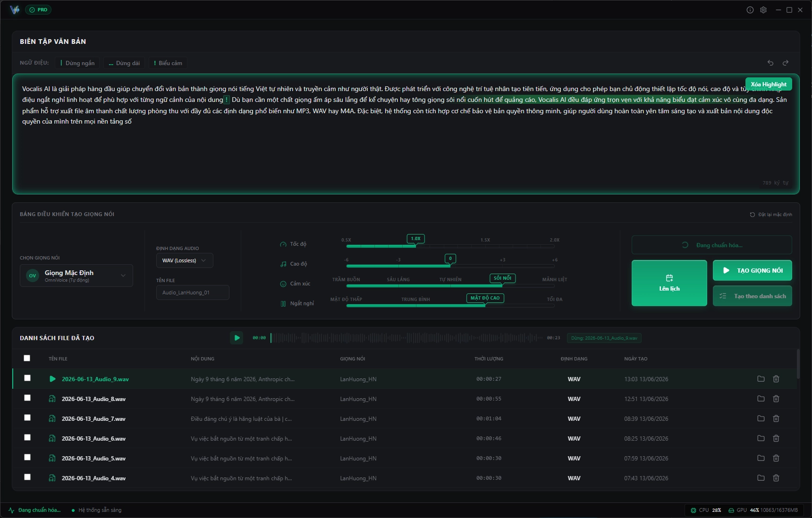The width and height of the screenshot is (812, 518).
Task: Click the MẬT ĐỘ CAO pause slider handle
Action: (x=485, y=299)
